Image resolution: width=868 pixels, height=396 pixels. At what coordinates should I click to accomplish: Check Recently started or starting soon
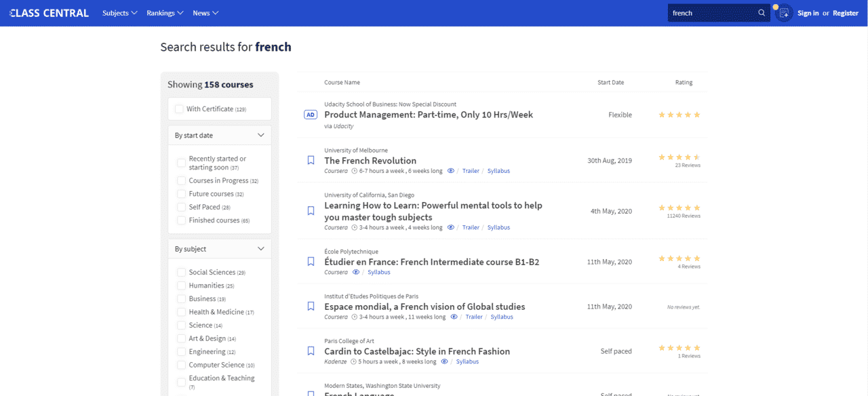(x=181, y=163)
